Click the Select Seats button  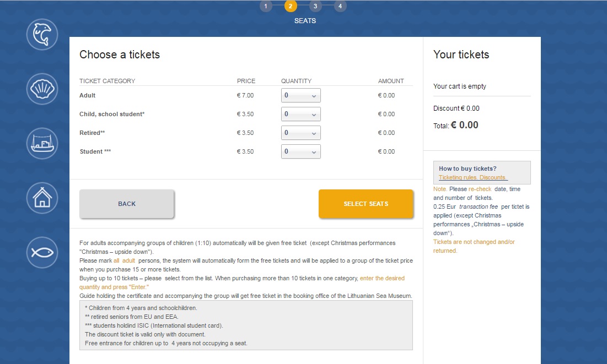366,204
